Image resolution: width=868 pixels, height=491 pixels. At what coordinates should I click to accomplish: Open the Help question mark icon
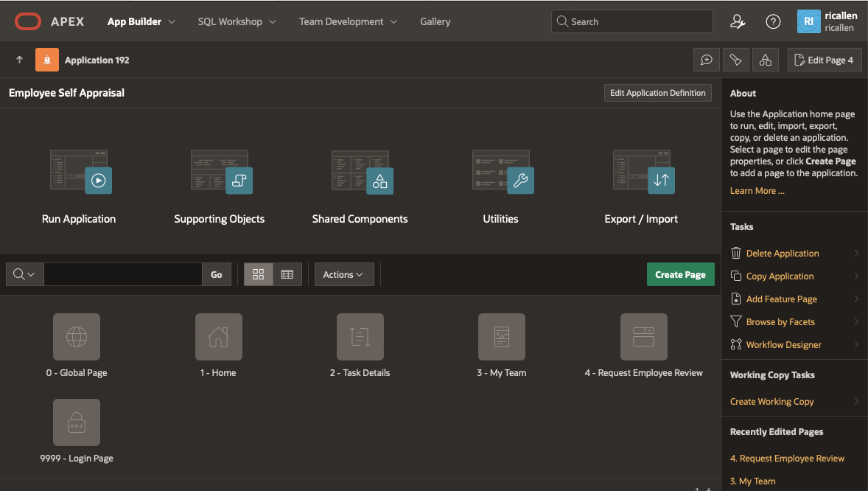pos(773,21)
